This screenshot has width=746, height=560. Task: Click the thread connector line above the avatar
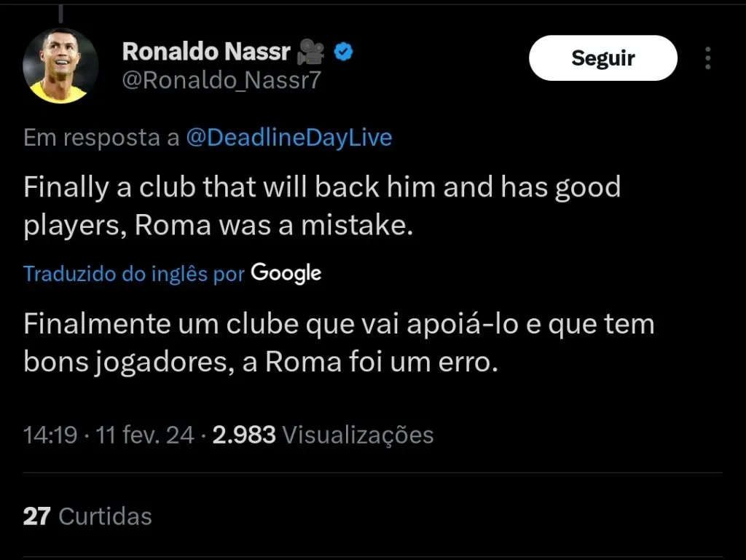60,12
